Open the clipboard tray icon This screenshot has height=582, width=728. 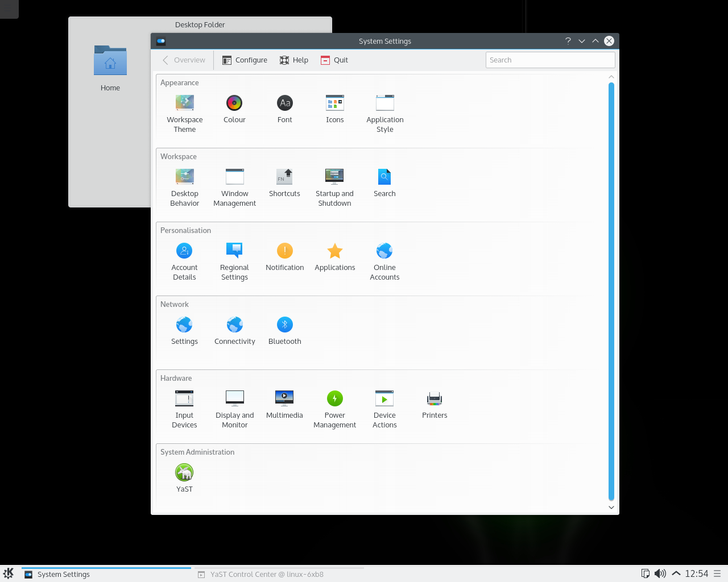[x=646, y=573]
